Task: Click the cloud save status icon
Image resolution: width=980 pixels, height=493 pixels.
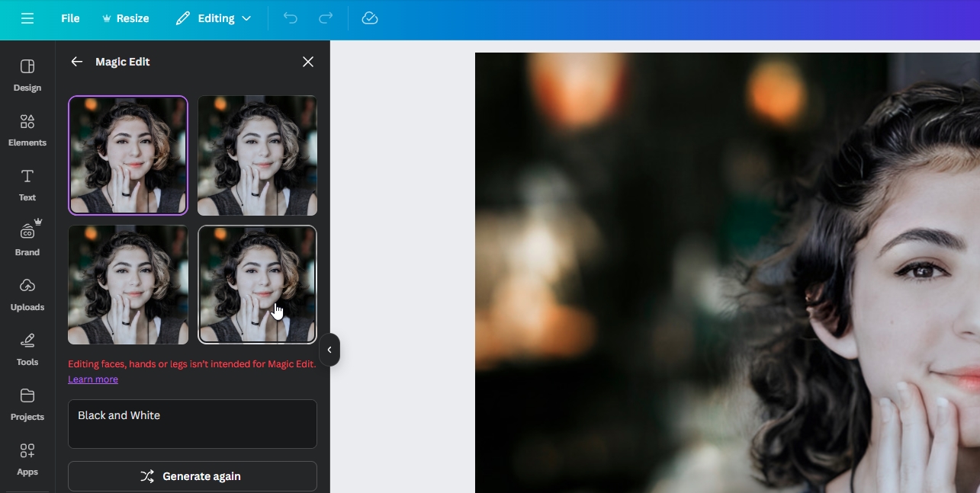Action: pos(370,18)
